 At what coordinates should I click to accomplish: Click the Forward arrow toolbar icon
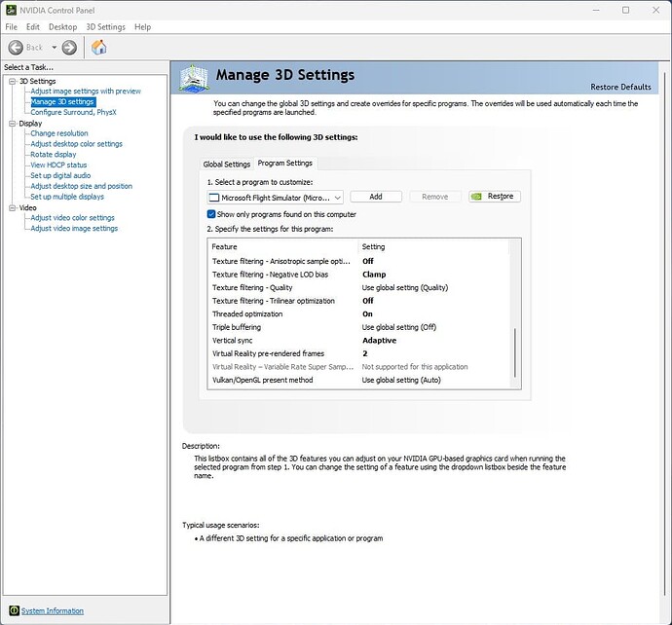(69, 48)
